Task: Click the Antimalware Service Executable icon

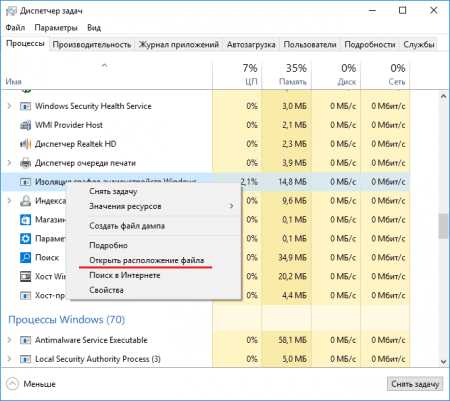Action: [x=25, y=340]
